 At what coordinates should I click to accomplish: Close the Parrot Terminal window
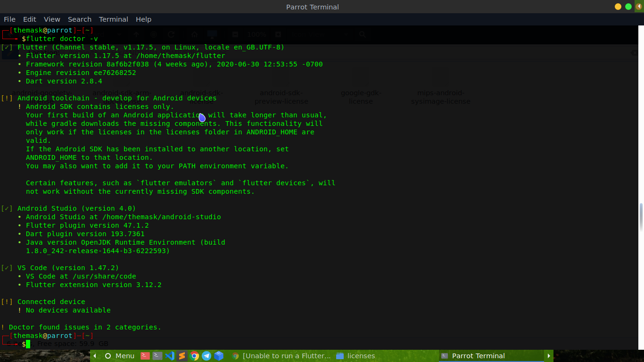point(639,7)
